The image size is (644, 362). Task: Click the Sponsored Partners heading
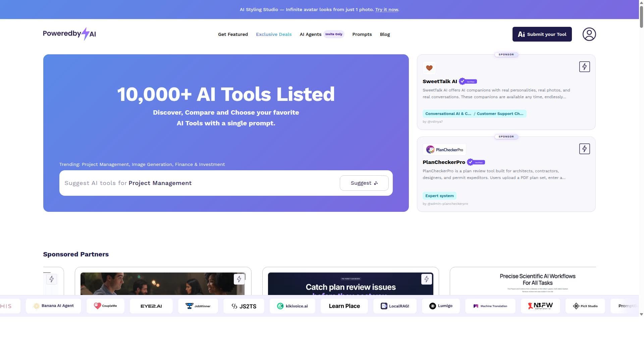tap(76, 254)
